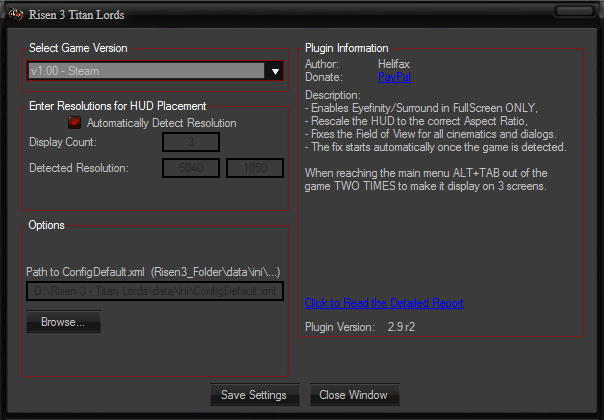
Task: Open the game version dropdown arrow
Action: pyautogui.click(x=275, y=71)
